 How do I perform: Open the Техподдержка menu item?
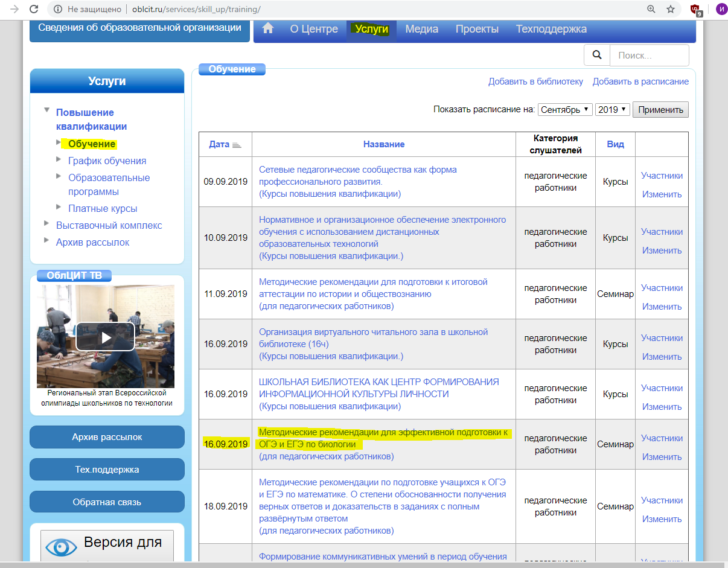pyautogui.click(x=551, y=29)
